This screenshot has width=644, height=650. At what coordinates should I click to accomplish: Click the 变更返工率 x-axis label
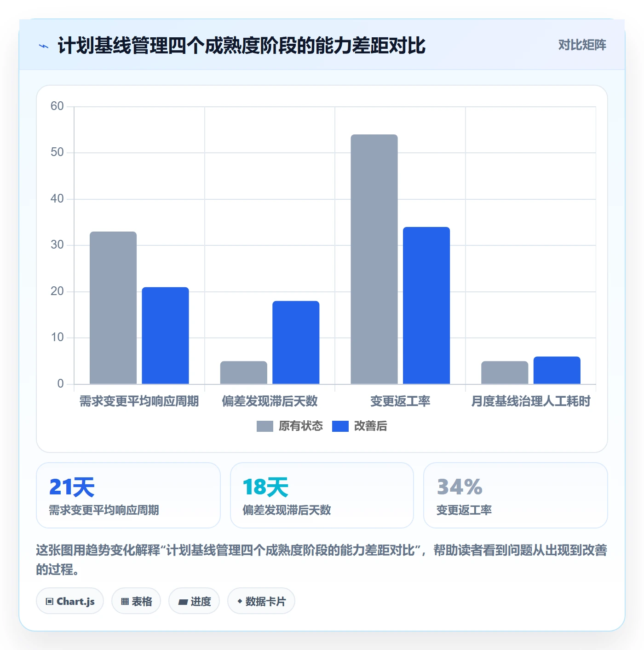pos(400,401)
